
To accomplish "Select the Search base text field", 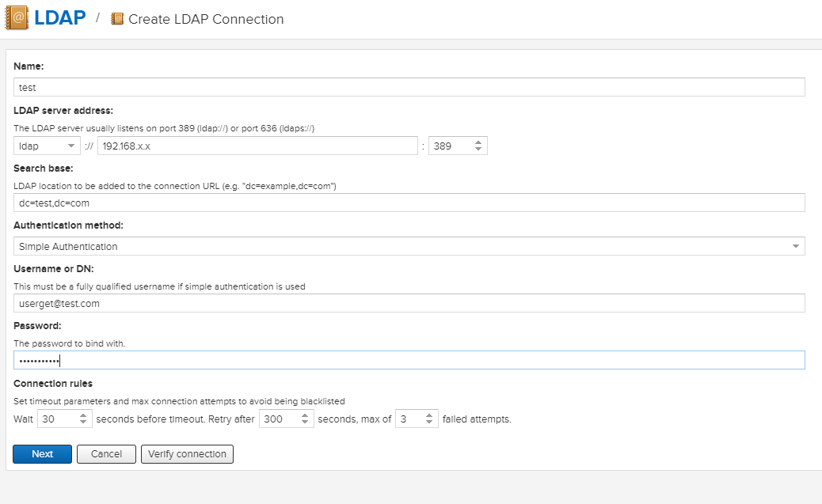I will 409,203.
